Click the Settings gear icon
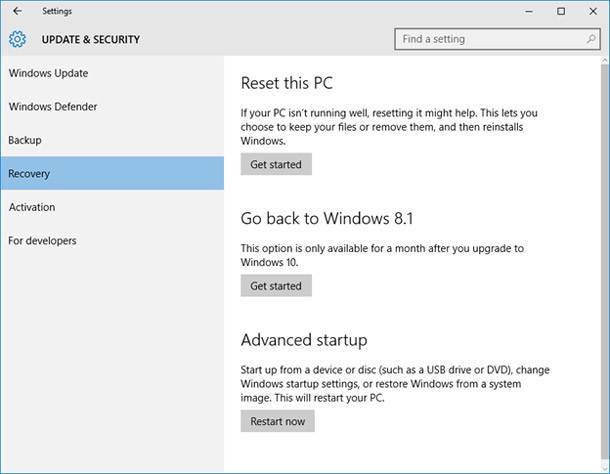Screen dimensions: 610x474 (x=18, y=39)
